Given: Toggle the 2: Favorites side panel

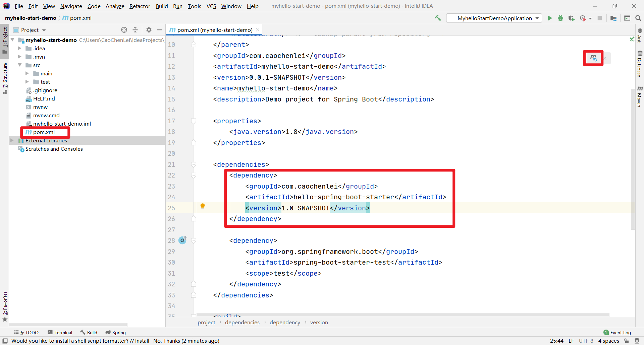Looking at the screenshot, I should (x=5, y=307).
